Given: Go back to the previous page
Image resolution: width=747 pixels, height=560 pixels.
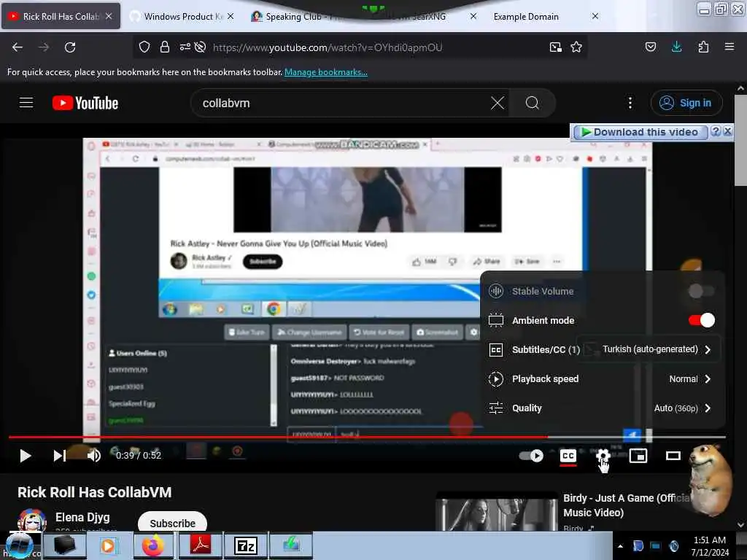Looking at the screenshot, I should click(x=18, y=47).
